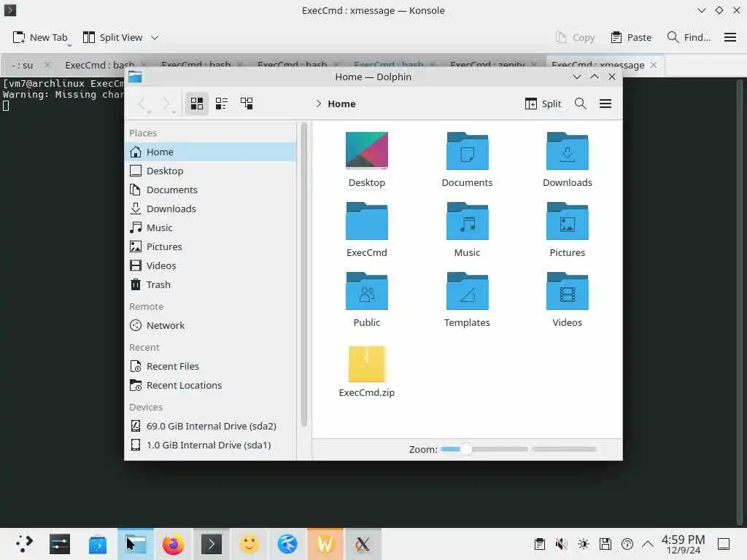
Task: Open Recent Files entry
Action: 210,366
